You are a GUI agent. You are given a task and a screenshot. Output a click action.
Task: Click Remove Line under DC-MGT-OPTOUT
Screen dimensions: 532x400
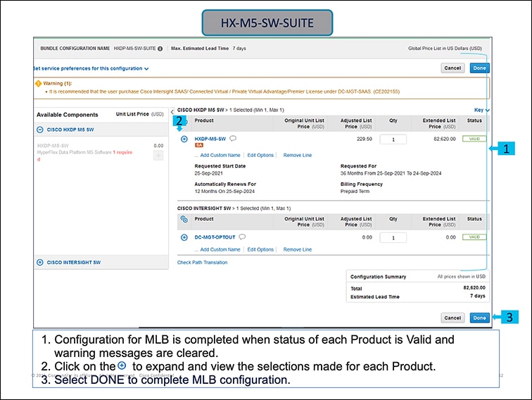click(x=297, y=249)
